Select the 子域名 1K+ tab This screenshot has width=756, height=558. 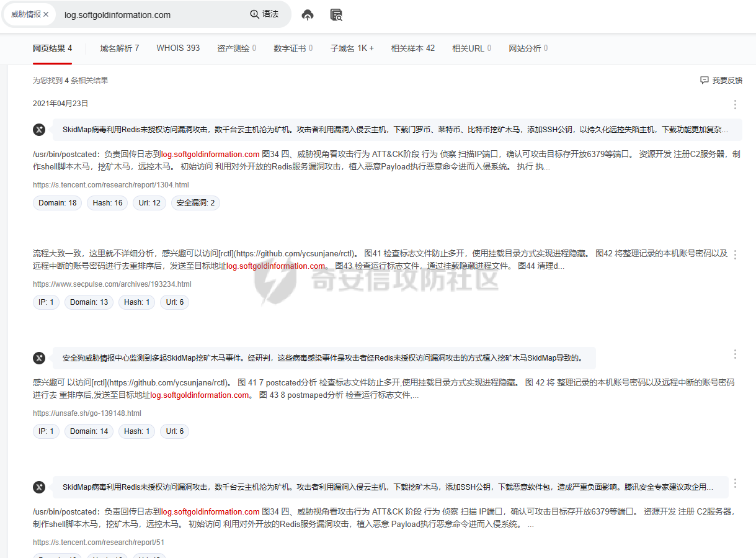click(352, 48)
